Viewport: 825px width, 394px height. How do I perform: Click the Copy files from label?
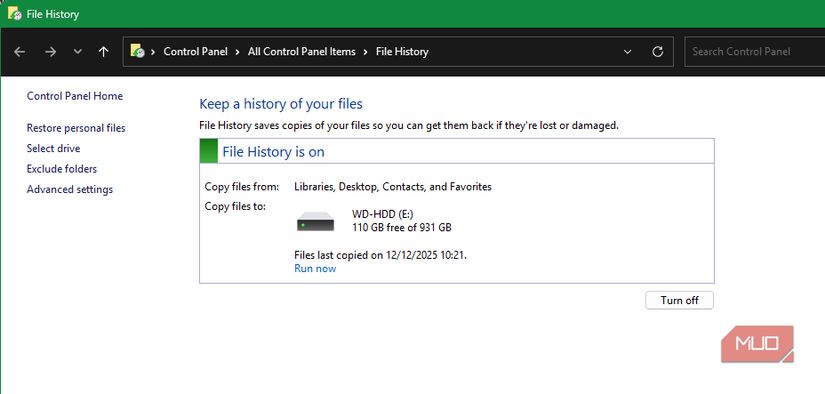coord(242,187)
